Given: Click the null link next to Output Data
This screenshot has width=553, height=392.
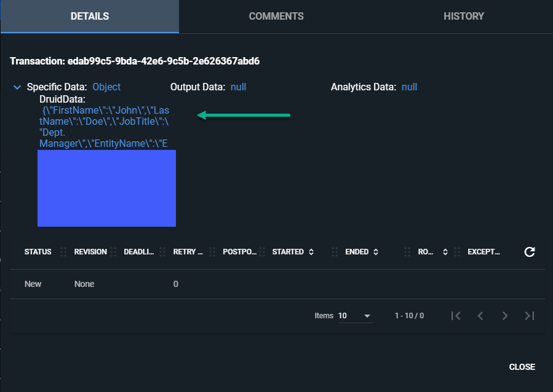Looking at the screenshot, I should pos(239,87).
